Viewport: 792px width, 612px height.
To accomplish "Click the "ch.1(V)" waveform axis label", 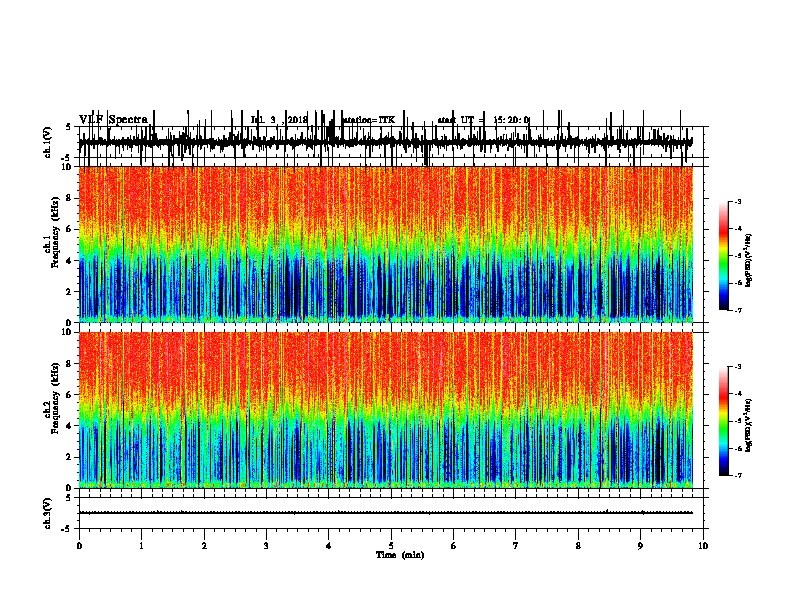I will point(48,142).
